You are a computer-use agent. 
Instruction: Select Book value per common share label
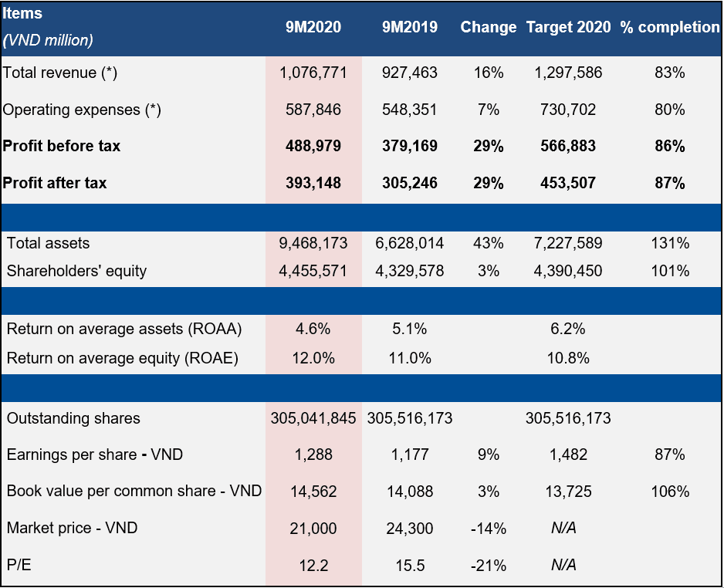tap(134, 491)
